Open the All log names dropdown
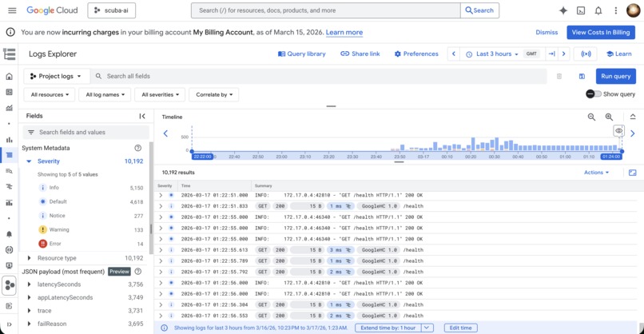644x334 pixels. coord(105,94)
